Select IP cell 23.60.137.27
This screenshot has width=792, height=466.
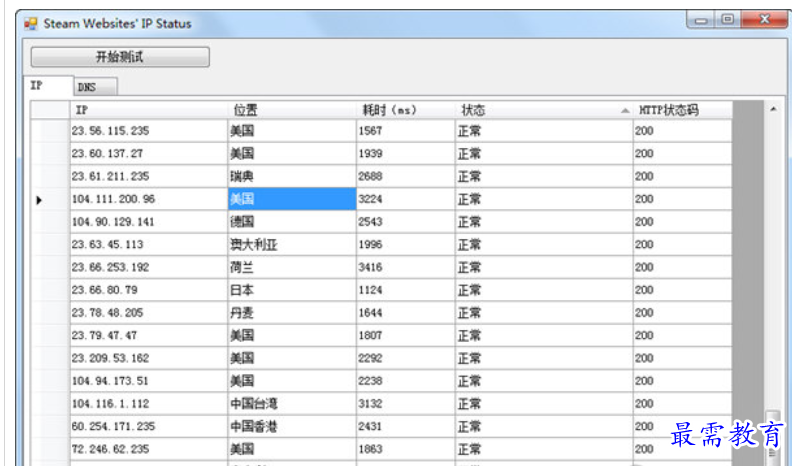point(148,153)
